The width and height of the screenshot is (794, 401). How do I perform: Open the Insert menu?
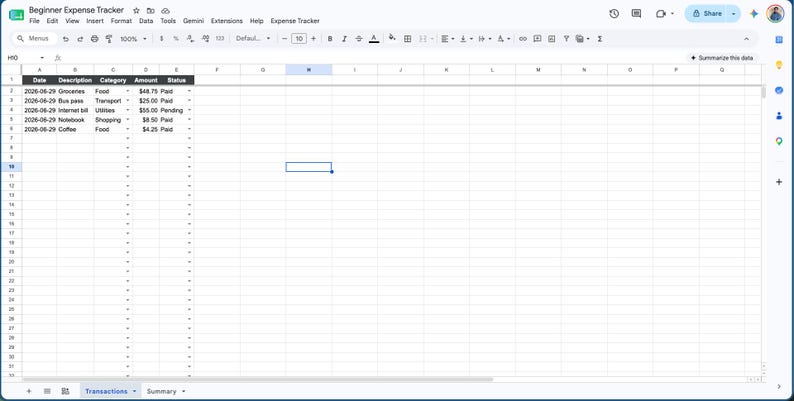[x=95, y=21]
